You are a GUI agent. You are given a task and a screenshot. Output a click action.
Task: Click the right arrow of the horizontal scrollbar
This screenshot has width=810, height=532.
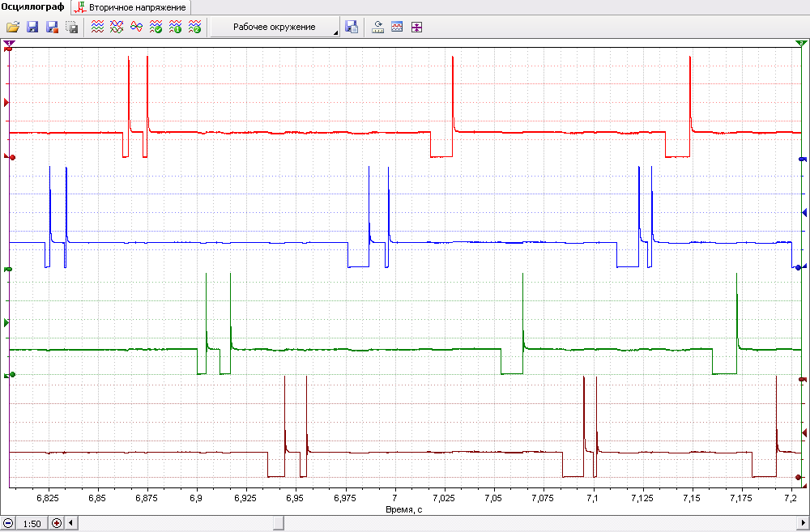(x=804, y=523)
